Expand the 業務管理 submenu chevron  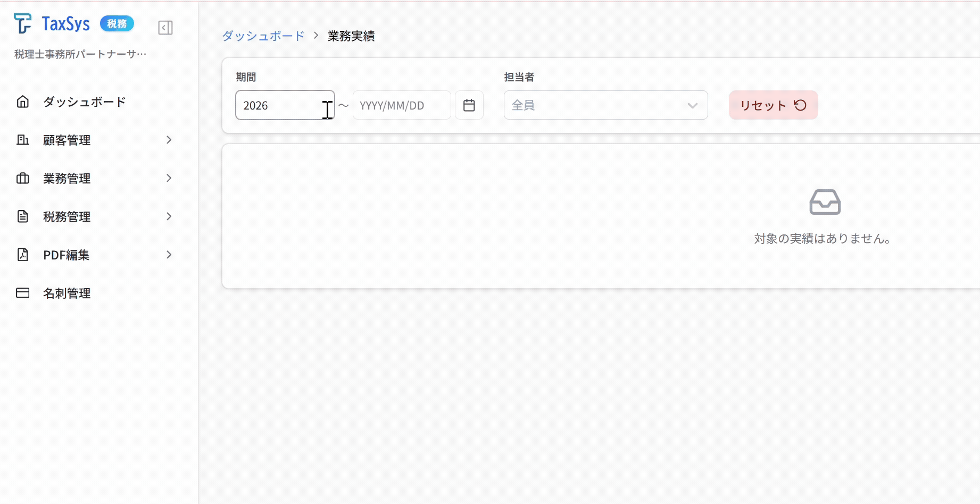coord(169,178)
